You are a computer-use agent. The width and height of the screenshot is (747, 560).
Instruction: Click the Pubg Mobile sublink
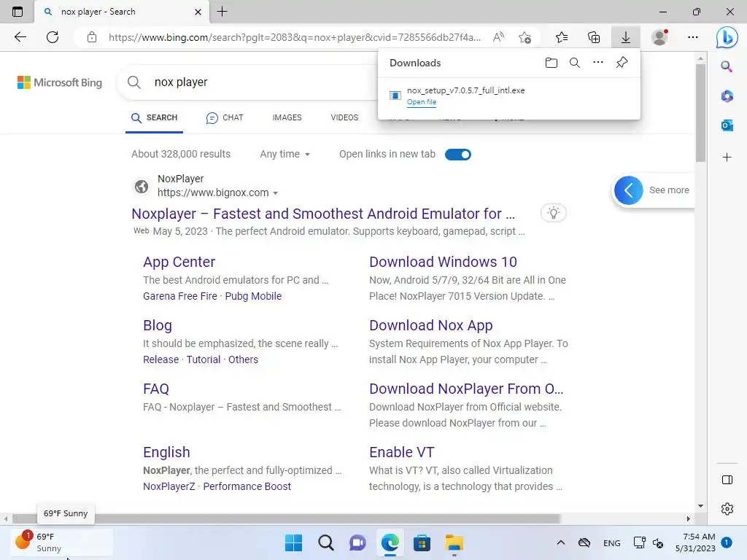pyautogui.click(x=253, y=296)
